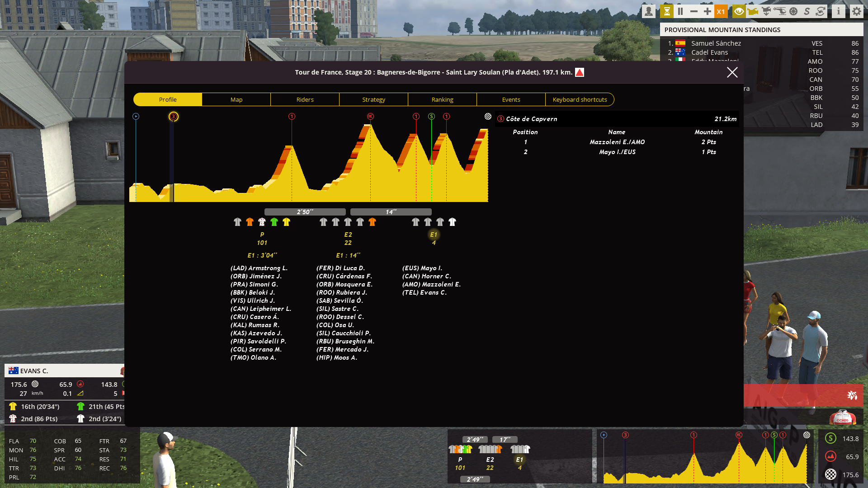Image resolution: width=868 pixels, height=488 pixels.
Task: Click the first category 1 climb marker in dialog
Action: click(x=292, y=117)
